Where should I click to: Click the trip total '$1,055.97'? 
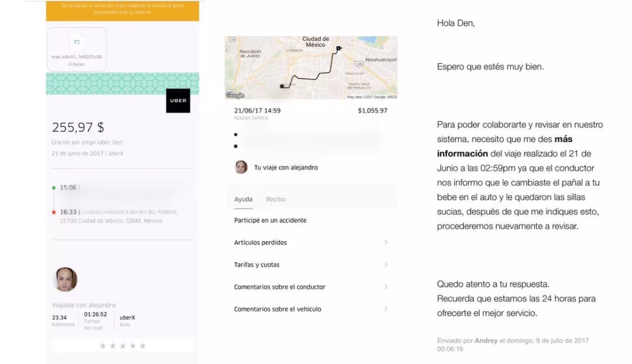click(x=372, y=111)
